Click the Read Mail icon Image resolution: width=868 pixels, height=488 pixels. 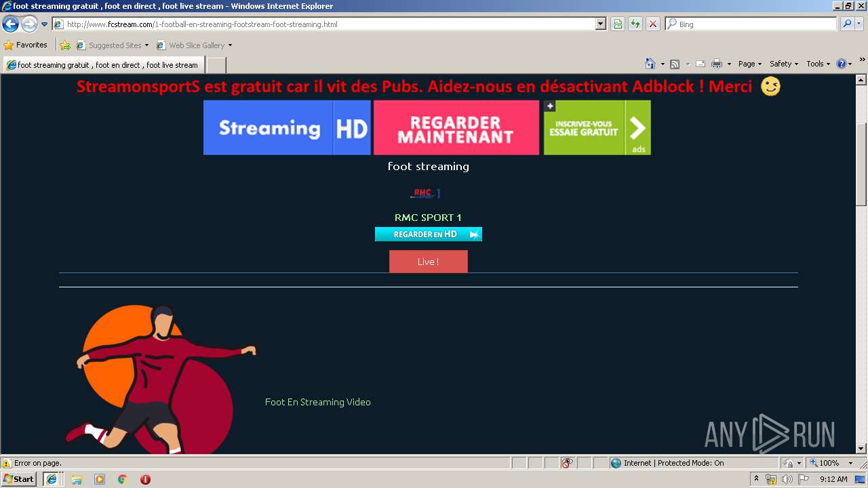coord(701,64)
